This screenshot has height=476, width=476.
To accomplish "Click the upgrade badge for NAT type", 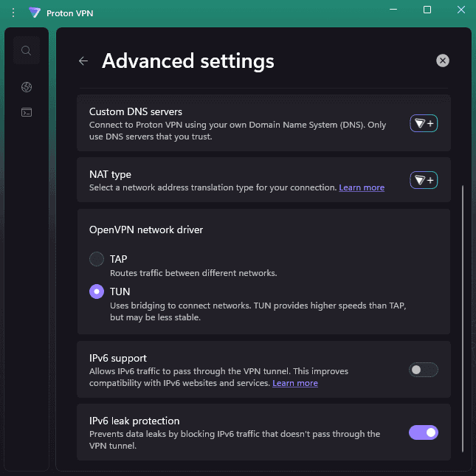I will pos(424,179).
